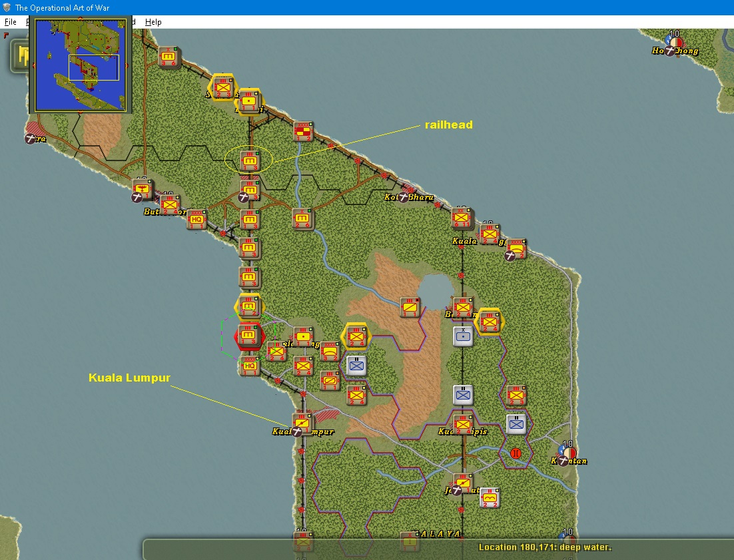734x560 pixels.
Task: Select the yellow-highlighted 2-4 infantry east of the lake
Action: pyautogui.click(x=490, y=322)
